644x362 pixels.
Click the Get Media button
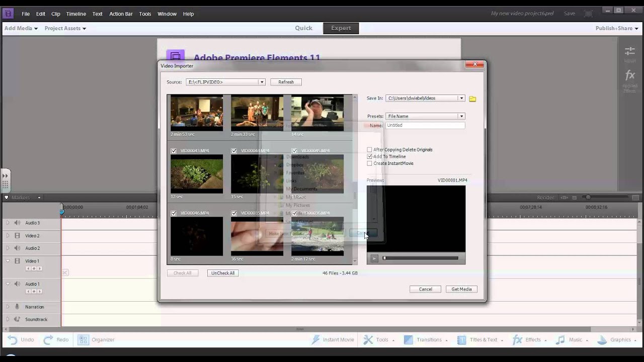pyautogui.click(x=461, y=289)
